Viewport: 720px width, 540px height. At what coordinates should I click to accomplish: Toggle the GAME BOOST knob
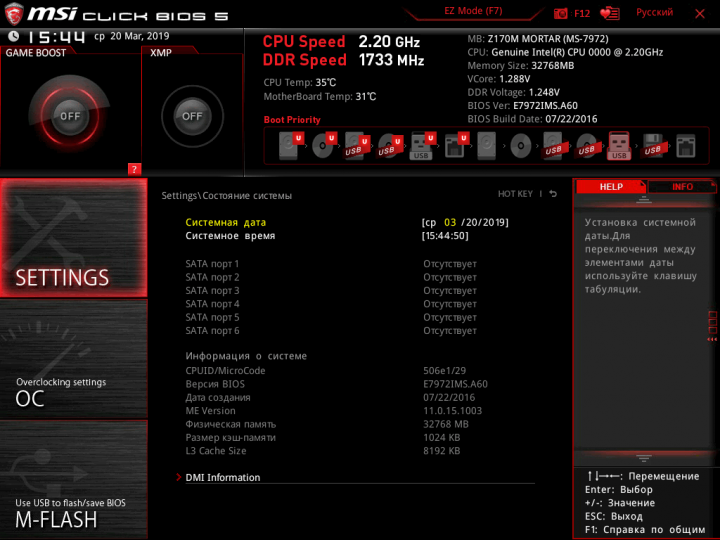pyautogui.click(x=70, y=116)
